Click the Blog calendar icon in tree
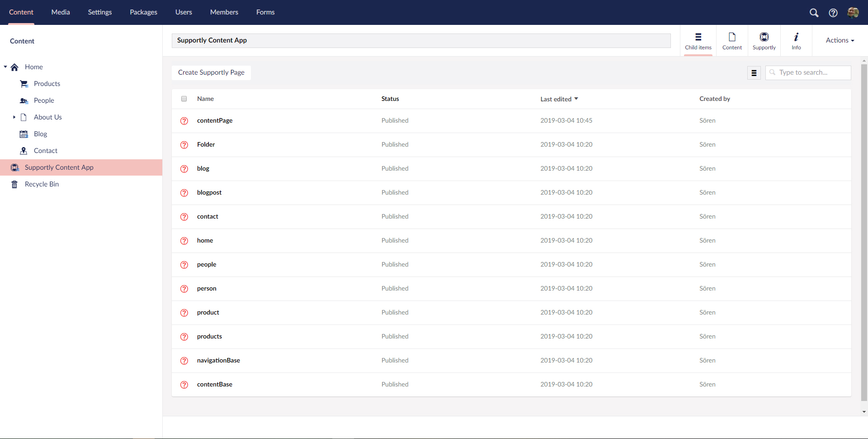 (x=24, y=134)
